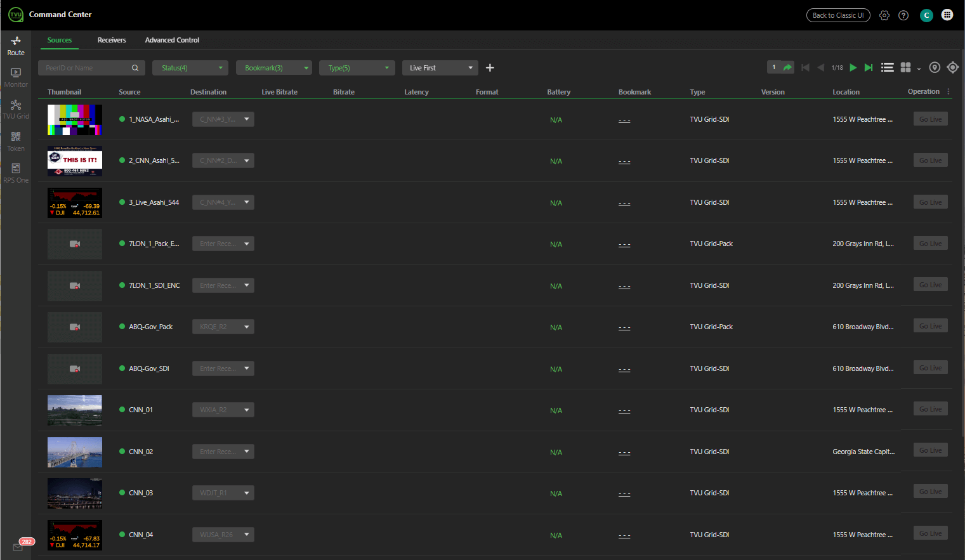This screenshot has width=965, height=560.
Task: Open the 1_NASA_Asahi color bars thumbnail
Action: point(75,120)
